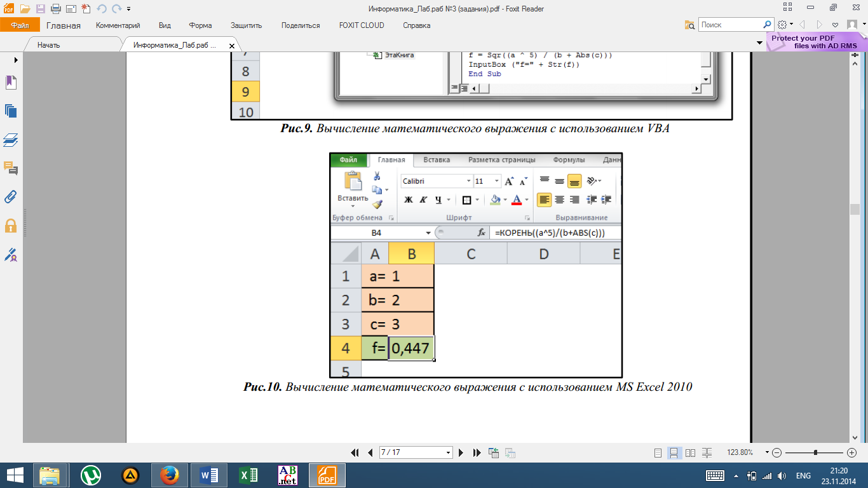
Task: Open the Pages thumbnails panel
Action: tap(11, 111)
